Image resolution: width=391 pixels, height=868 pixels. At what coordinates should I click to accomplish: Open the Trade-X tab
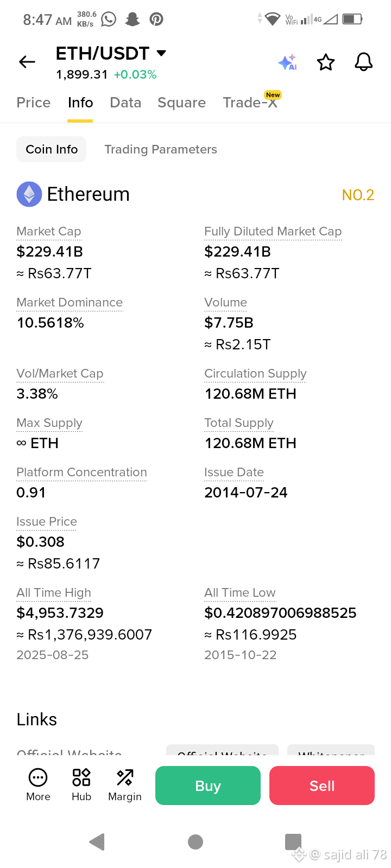(250, 103)
